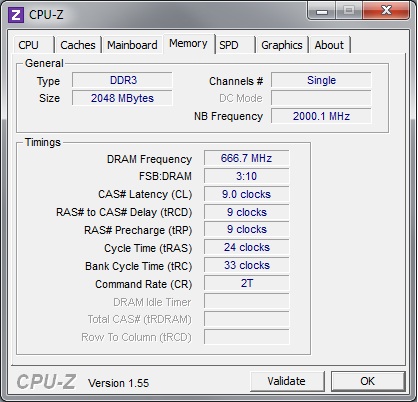Click the Bank Cycle Time value 33 clocks
Image resolution: width=418 pixels, height=402 pixels.
247,266
